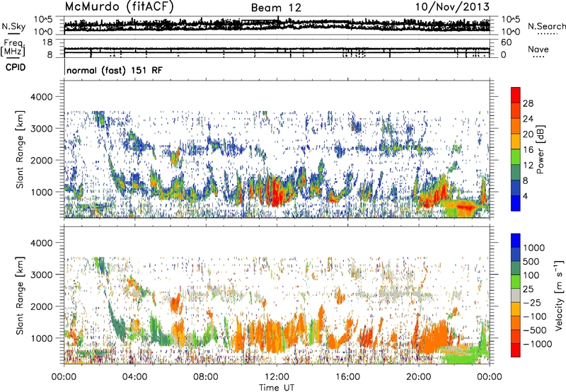
Task: Click the velocity colorbar bottom red segment
Action: tap(516, 350)
